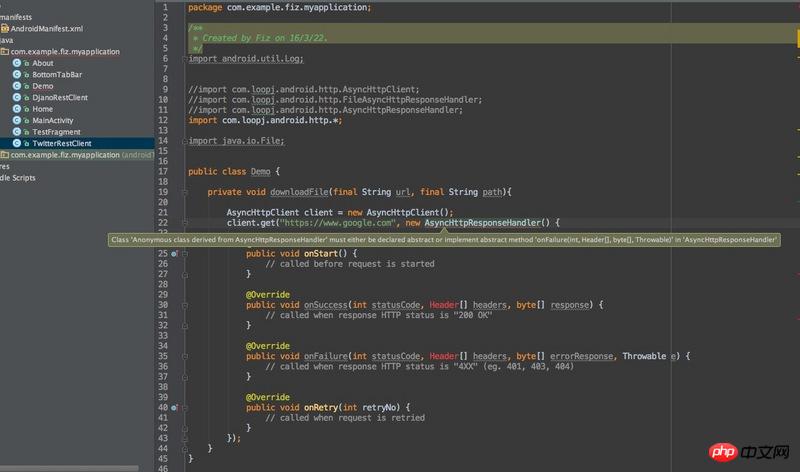Click the class icon beside BottomTabBar
This screenshot has height=472, width=800.
point(17,74)
